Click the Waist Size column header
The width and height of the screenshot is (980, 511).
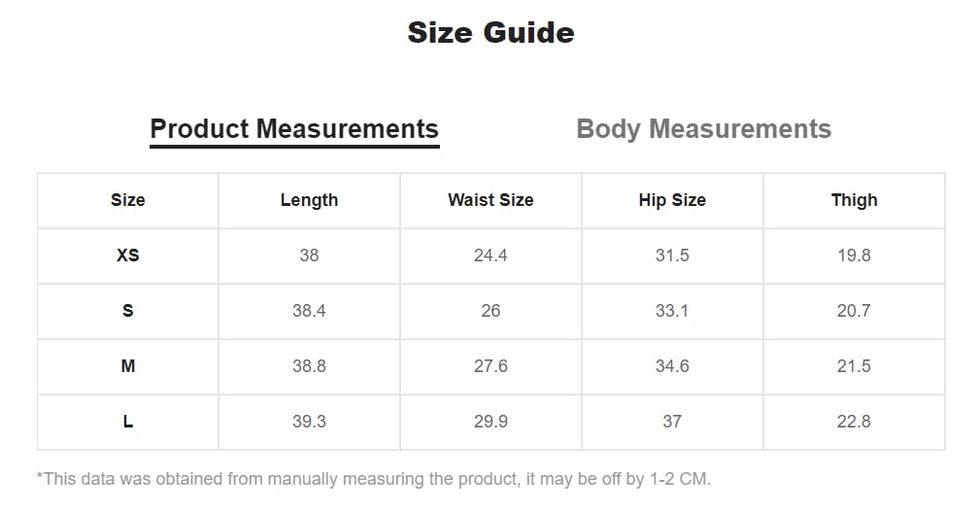(490, 200)
